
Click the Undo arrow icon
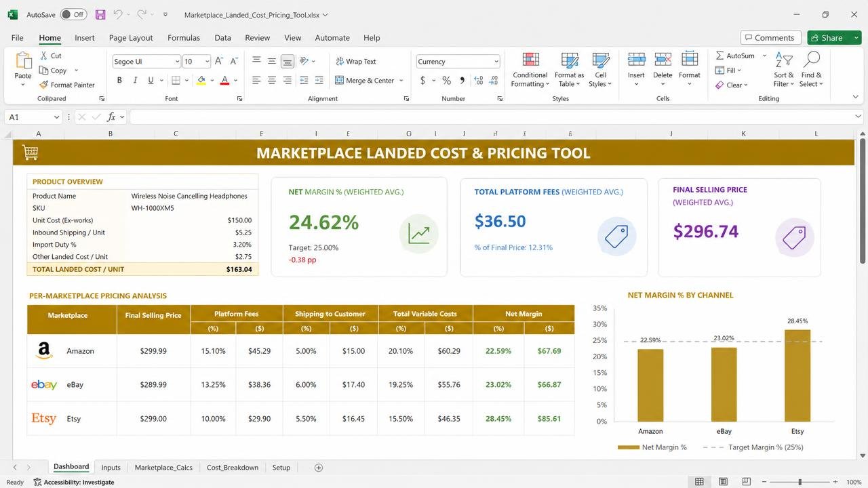point(118,14)
